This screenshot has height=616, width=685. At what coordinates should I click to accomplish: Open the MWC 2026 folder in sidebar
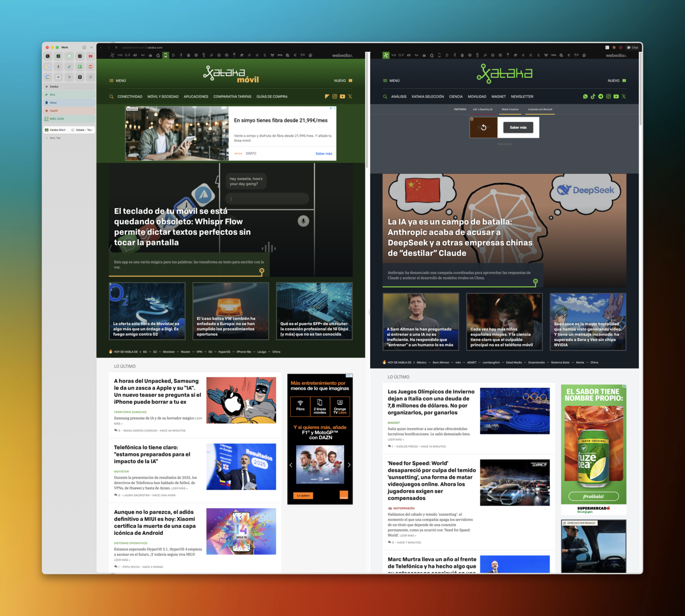coord(69,119)
